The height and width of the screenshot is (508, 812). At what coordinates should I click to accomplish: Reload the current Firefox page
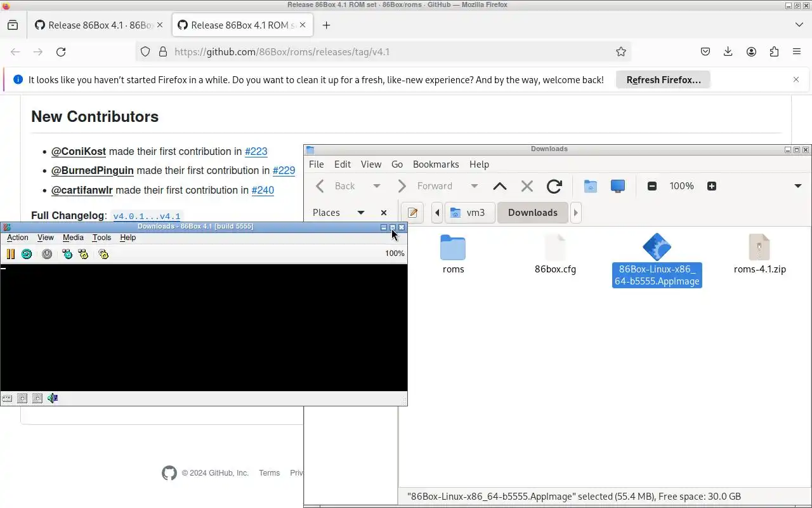pyautogui.click(x=61, y=52)
